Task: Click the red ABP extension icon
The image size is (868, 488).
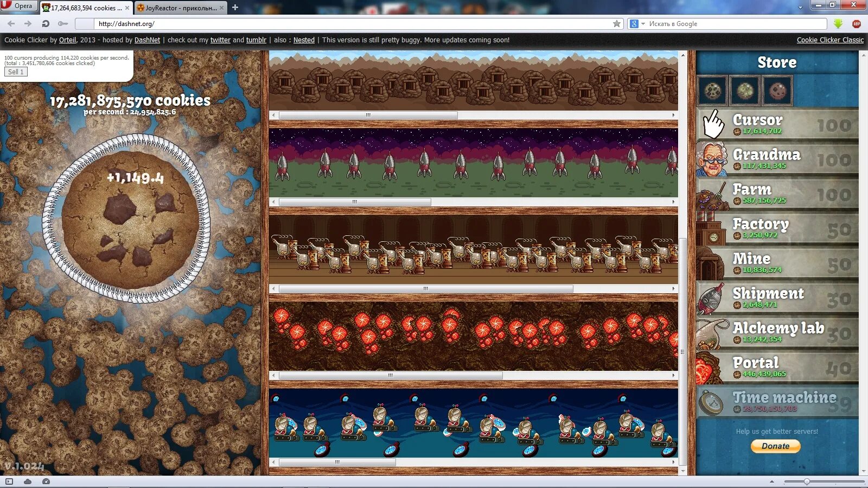Action: click(857, 24)
